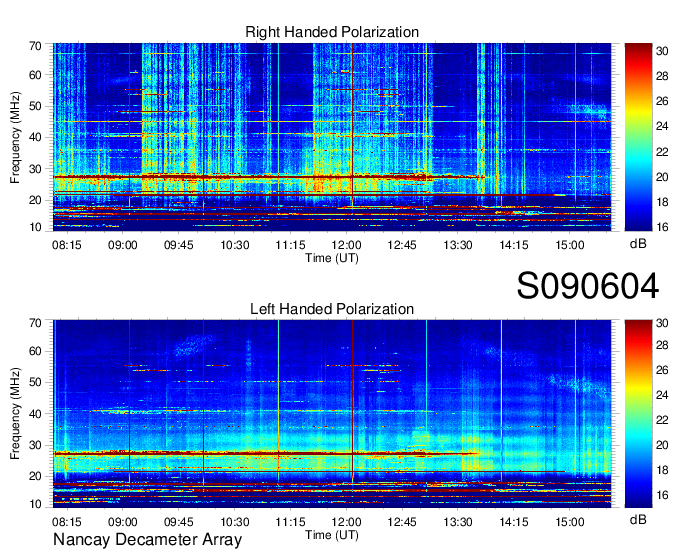680x552 pixels.
Task: Click the 50 MHz tick of lower plot
Action: click(35, 382)
